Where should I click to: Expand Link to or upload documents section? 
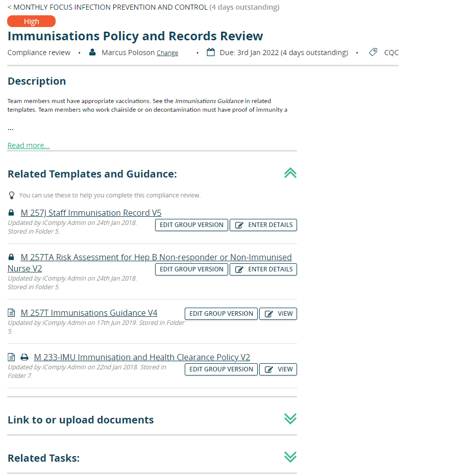click(x=290, y=419)
